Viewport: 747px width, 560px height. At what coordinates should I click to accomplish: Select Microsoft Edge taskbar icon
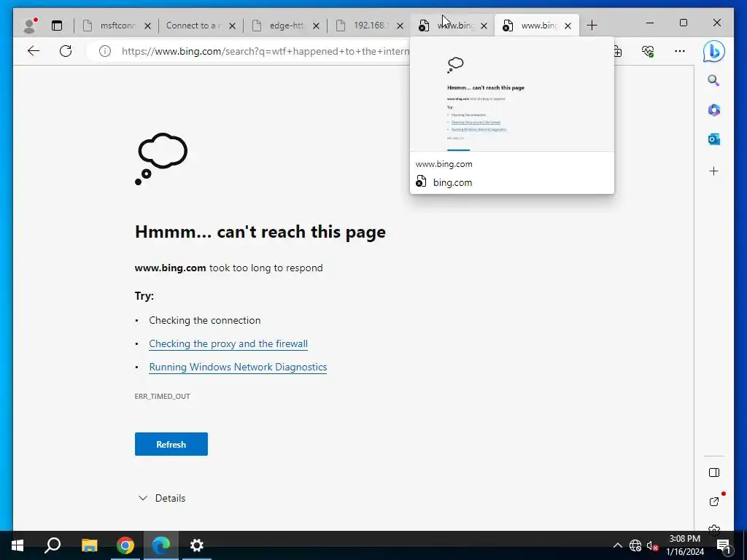(161, 545)
